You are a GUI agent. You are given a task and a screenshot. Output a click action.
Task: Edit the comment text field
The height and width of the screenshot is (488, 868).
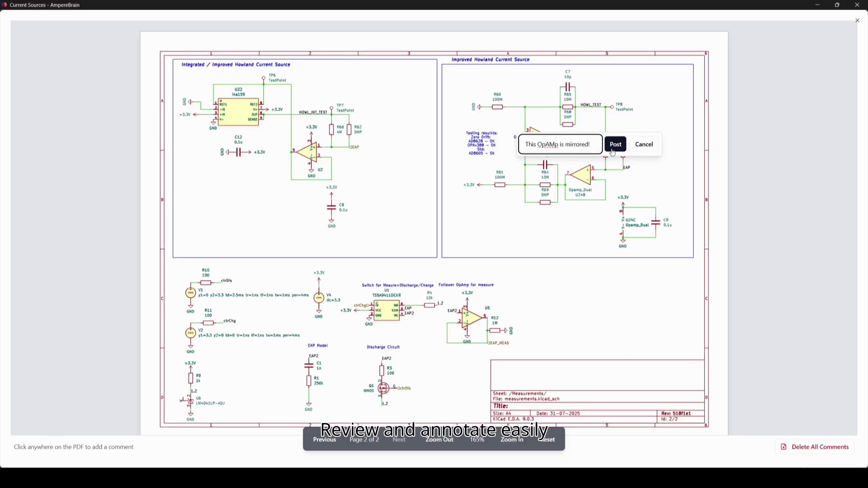coord(560,144)
